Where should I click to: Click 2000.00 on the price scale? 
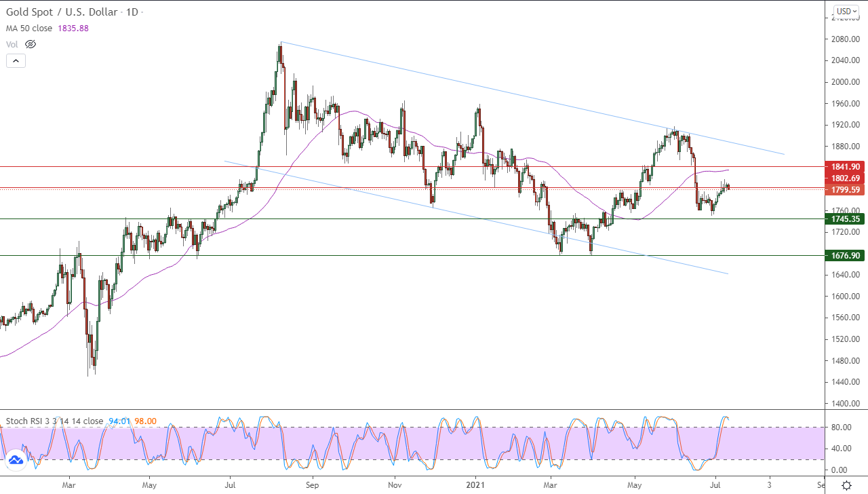[x=846, y=82]
